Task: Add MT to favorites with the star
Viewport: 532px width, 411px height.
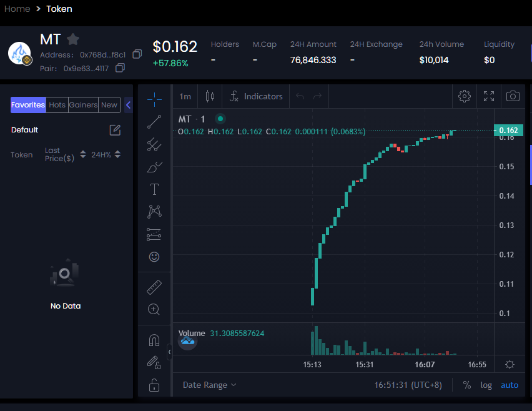Action: (73, 39)
